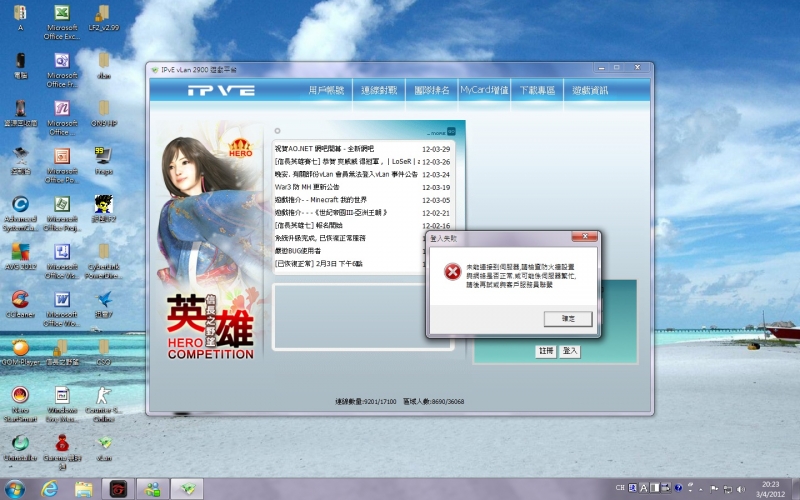Open Microsoft Office Excel desktop icon
Image resolution: width=800 pixels, height=500 pixels.
pos(62,22)
